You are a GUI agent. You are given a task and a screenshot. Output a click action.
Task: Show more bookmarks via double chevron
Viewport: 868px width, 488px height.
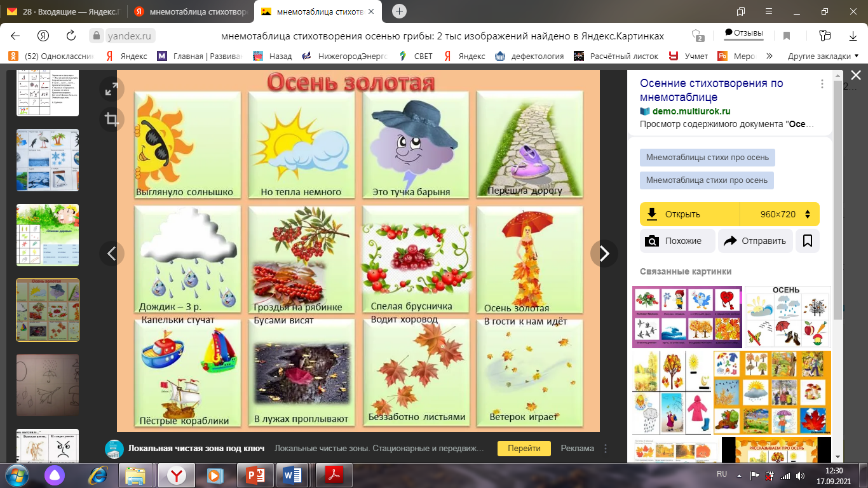coord(768,56)
